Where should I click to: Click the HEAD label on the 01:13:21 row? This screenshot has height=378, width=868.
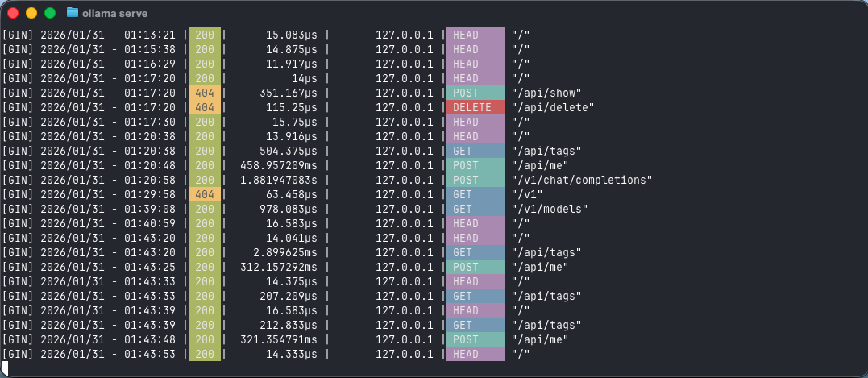(x=476, y=35)
